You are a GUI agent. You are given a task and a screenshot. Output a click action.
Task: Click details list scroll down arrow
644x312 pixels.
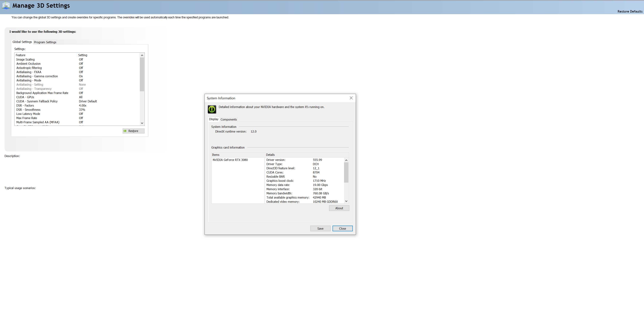pyautogui.click(x=346, y=201)
